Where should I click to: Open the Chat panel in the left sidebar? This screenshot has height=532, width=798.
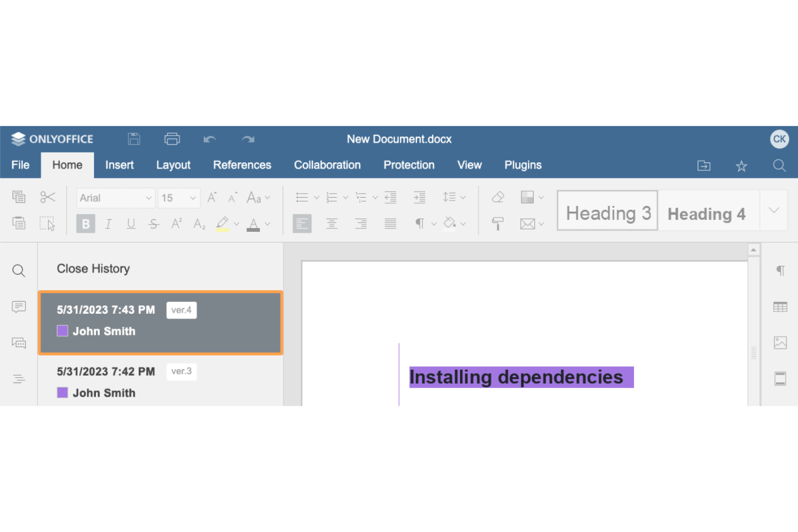click(x=19, y=343)
